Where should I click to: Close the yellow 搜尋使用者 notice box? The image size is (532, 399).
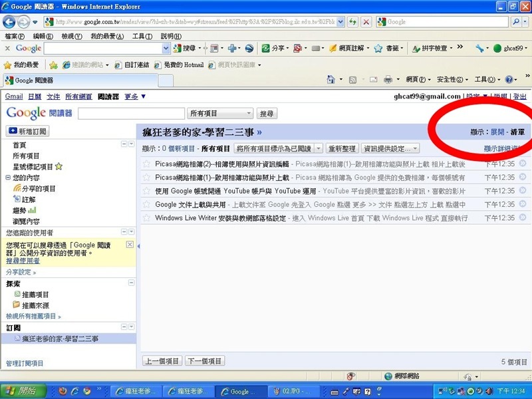coord(130,244)
